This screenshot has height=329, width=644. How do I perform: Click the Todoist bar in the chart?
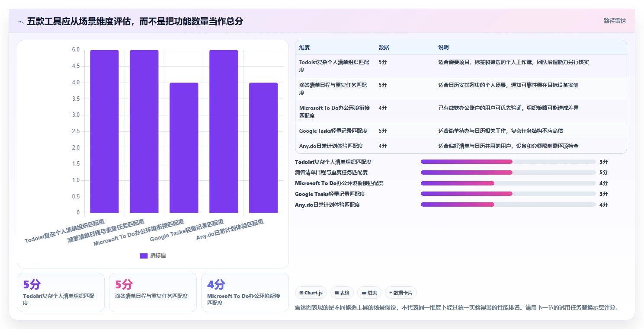[104, 131]
